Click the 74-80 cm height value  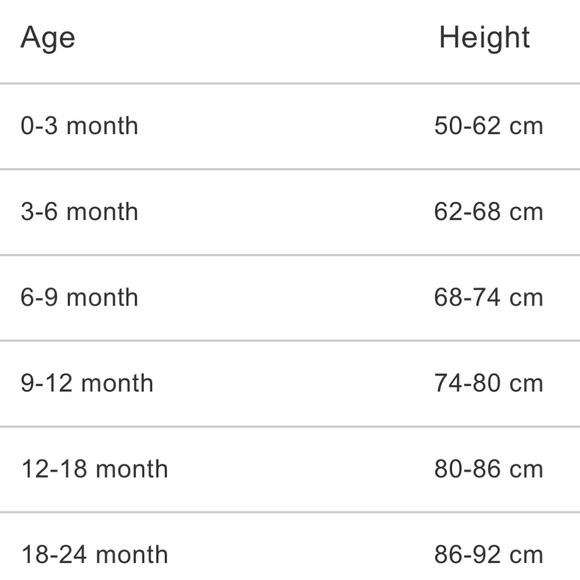click(489, 383)
